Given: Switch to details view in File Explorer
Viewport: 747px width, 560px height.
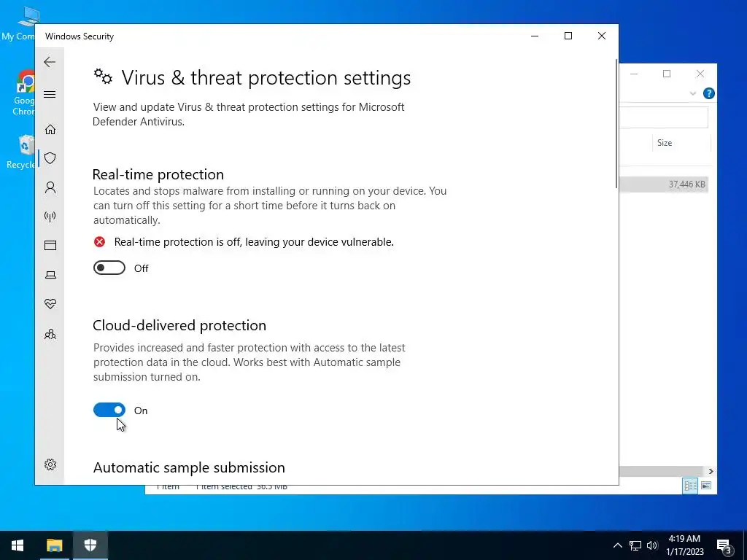Looking at the screenshot, I should pos(690,485).
